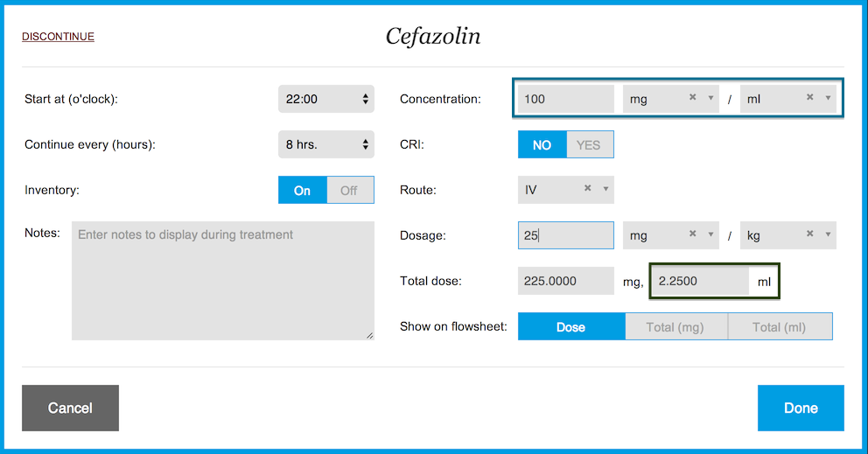
Task: Open the dosage kg unit dropdown arrow
Action: (x=828, y=234)
